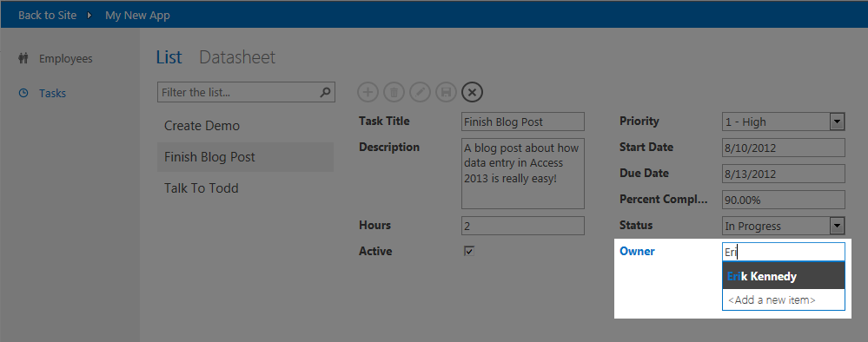
Task: Click the Percent Complete field 90.00%
Action: (784, 200)
